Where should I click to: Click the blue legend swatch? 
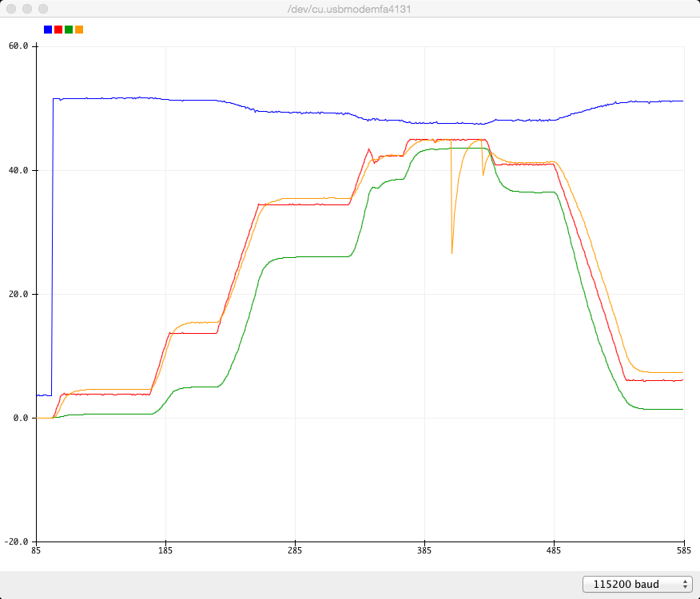coord(48,30)
